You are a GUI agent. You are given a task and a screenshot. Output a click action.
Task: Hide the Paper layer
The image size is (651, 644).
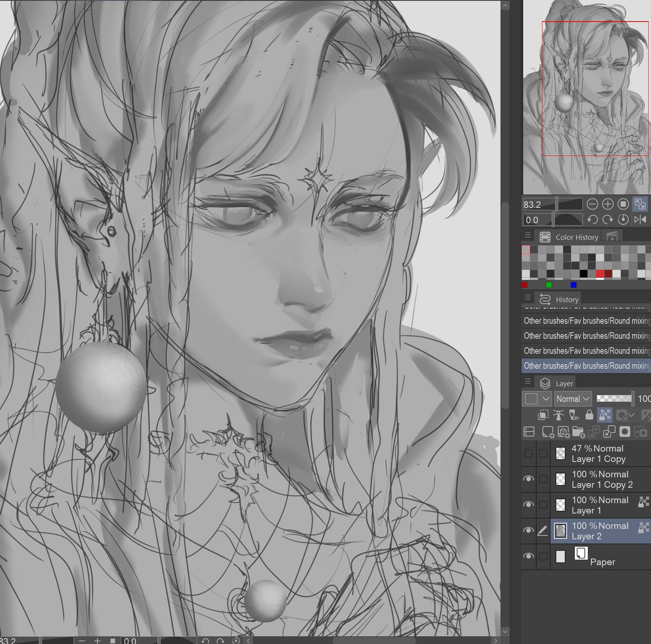(528, 556)
